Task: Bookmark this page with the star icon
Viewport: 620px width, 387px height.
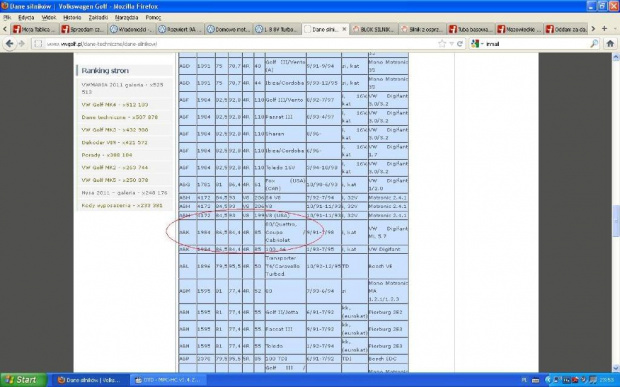Action: point(442,44)
